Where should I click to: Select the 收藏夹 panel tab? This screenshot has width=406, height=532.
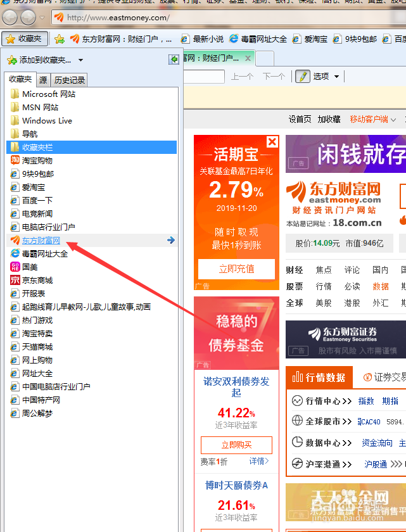[x=20, y=79]
